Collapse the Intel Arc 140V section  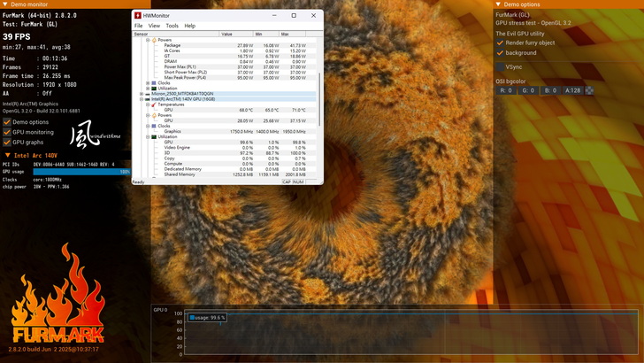pos(8,155)
